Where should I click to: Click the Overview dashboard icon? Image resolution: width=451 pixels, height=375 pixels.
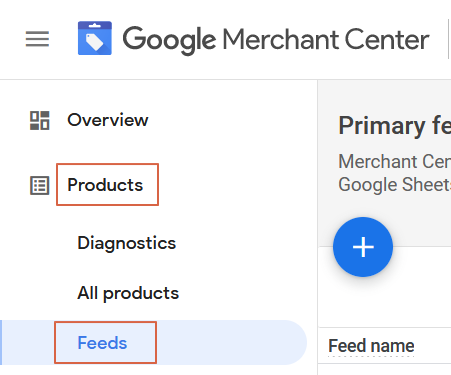[x=40, y=120]
